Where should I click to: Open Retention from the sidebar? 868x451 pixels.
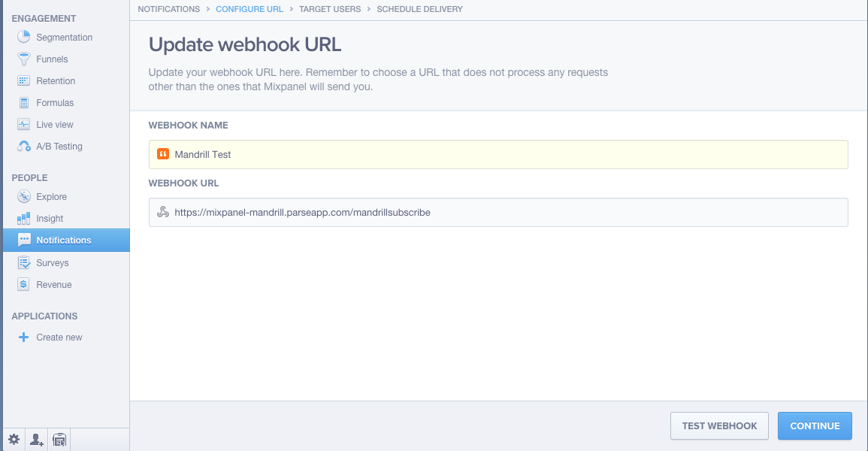[x=56, y=80]
